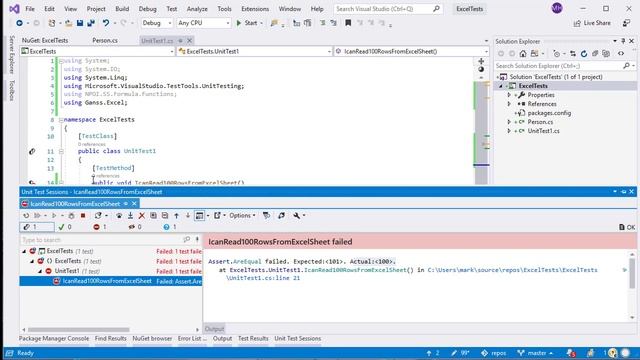Image resolution: width=640 pixels, height=360 pixels.
Task: Click the Collapse All icon in Solution Explorer
Action: [x=595, y=53]
